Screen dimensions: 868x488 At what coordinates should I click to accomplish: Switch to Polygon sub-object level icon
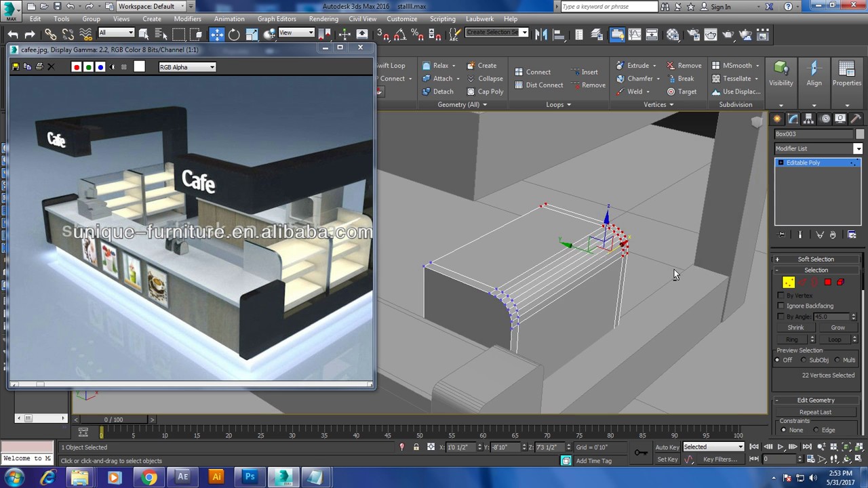[827, 283]
